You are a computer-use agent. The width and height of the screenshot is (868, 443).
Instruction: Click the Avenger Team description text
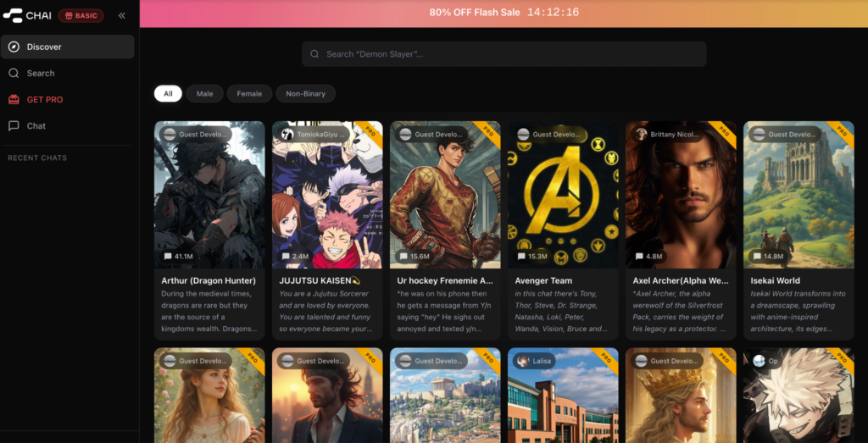(x=562, y=311)
